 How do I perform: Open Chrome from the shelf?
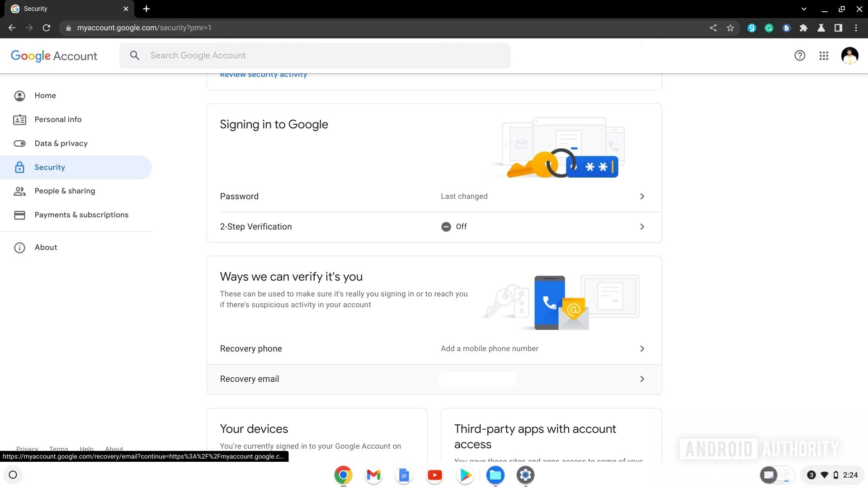tap(343, 475)
